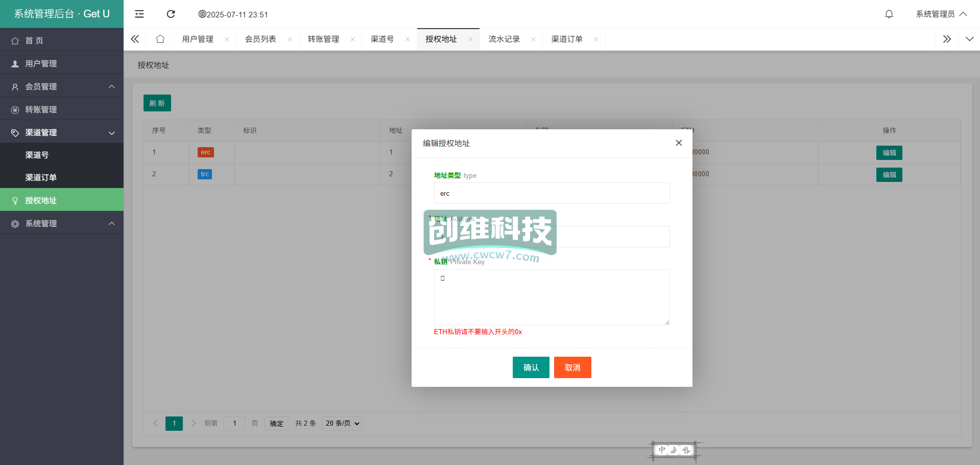Close the 会员列表 tab

290,39
